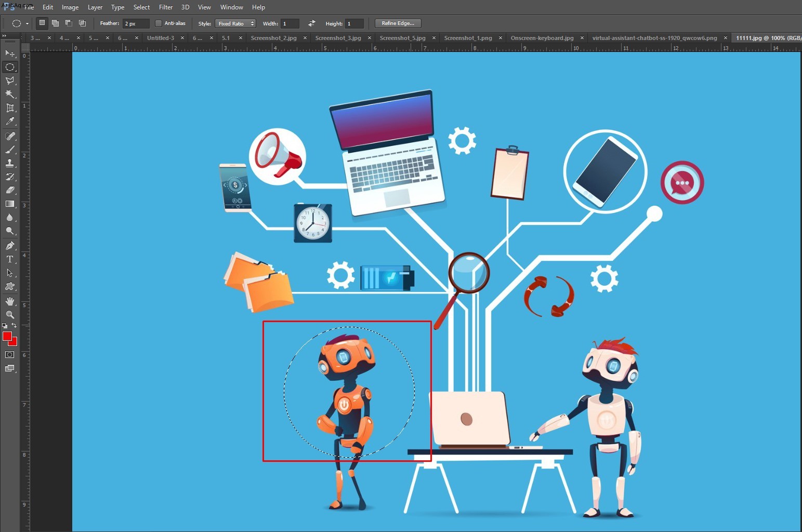Switch to the Untitled-3 tab

161,38
